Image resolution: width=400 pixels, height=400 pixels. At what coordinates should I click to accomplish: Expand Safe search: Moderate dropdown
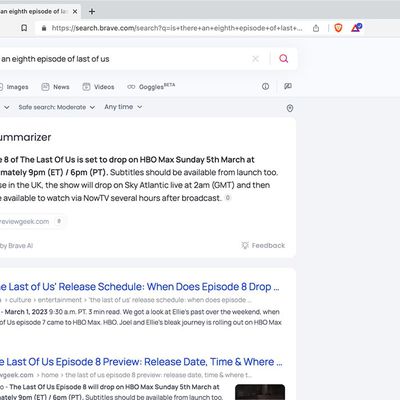tap(57, 107)
